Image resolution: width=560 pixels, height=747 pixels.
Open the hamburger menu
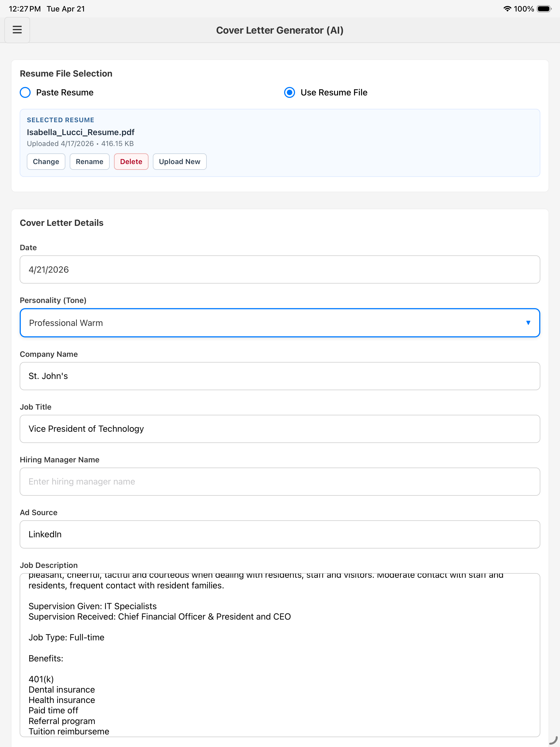pos(17,30)
